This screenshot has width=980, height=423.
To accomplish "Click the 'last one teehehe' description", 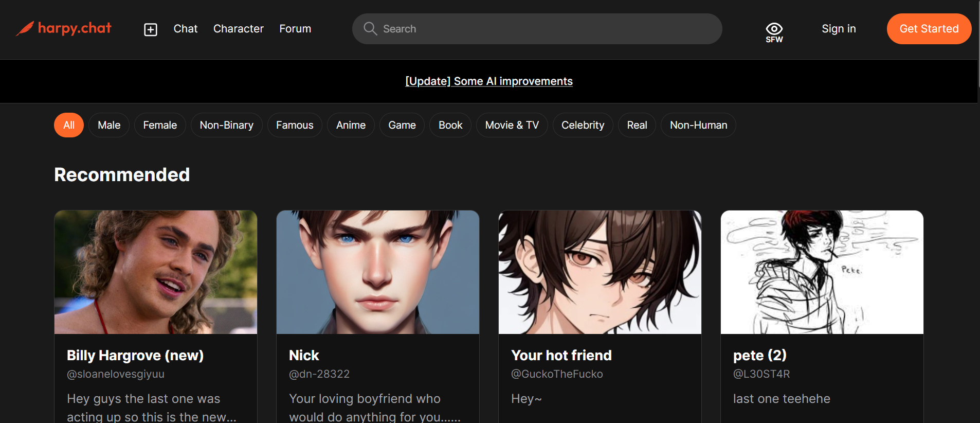I will point(782,399).
